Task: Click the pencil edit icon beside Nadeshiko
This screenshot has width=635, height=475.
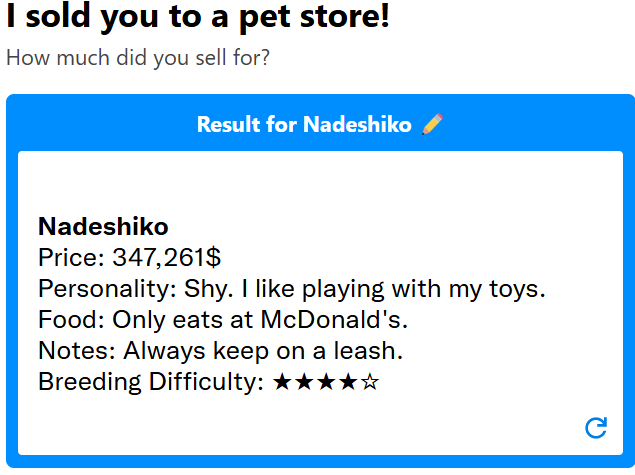Action: click(432, 124)
